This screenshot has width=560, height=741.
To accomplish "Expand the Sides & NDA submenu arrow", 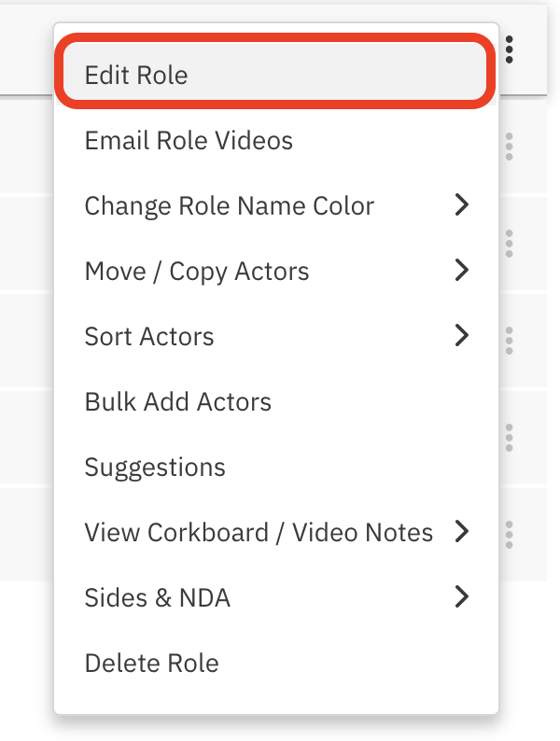I will point(461,597).
